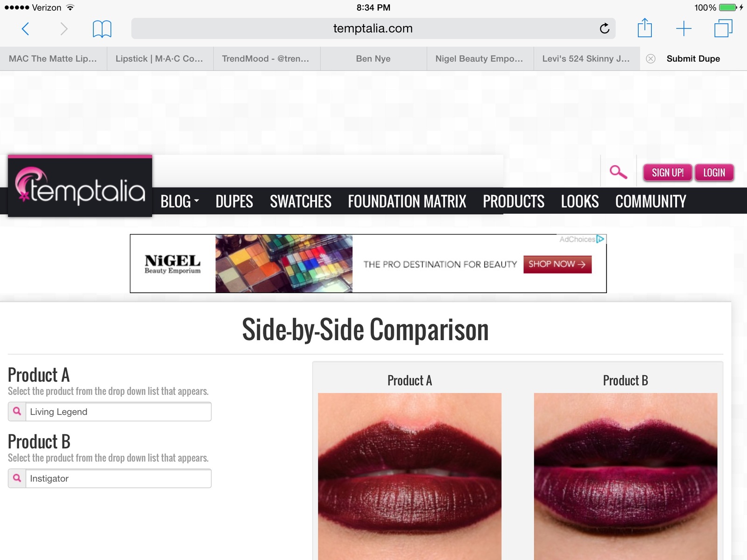The image size is (747, 560).
Task: Add new tab with plus icon
Action: coord(684,28)
